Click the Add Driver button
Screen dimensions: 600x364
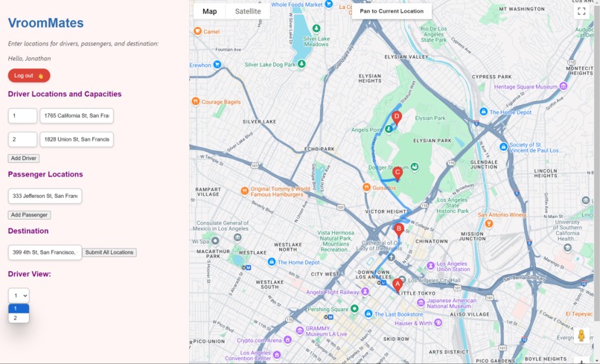[24, 158]
